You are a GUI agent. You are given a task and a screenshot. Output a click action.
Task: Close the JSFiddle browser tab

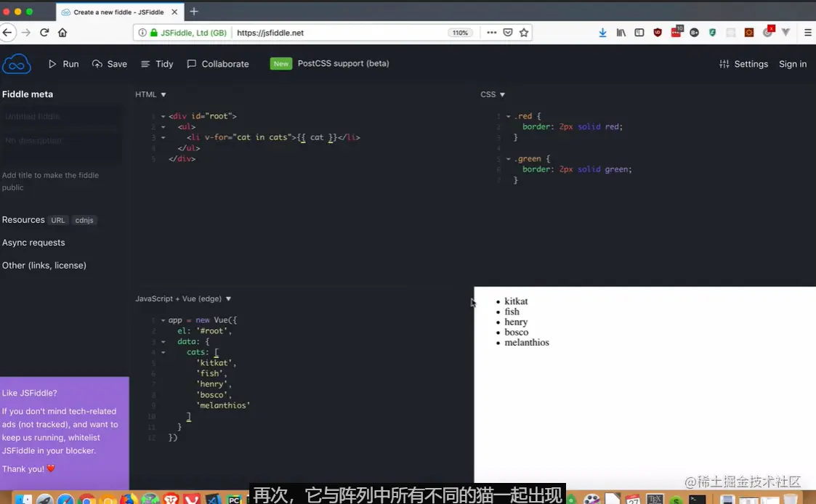click(x=174, y=12)
